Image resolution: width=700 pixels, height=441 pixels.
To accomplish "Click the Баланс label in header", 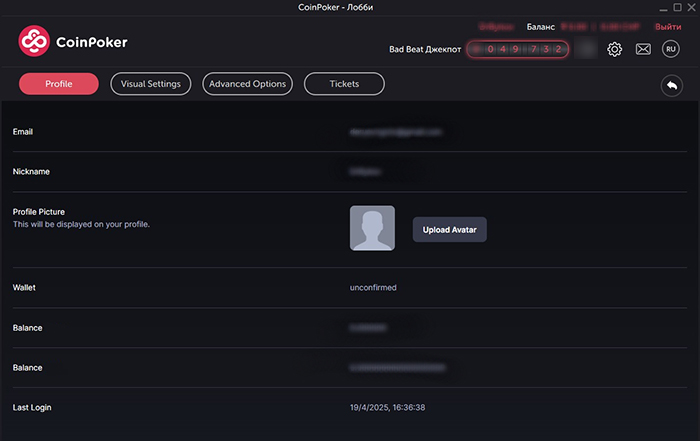I will click(x=541, y=27).
